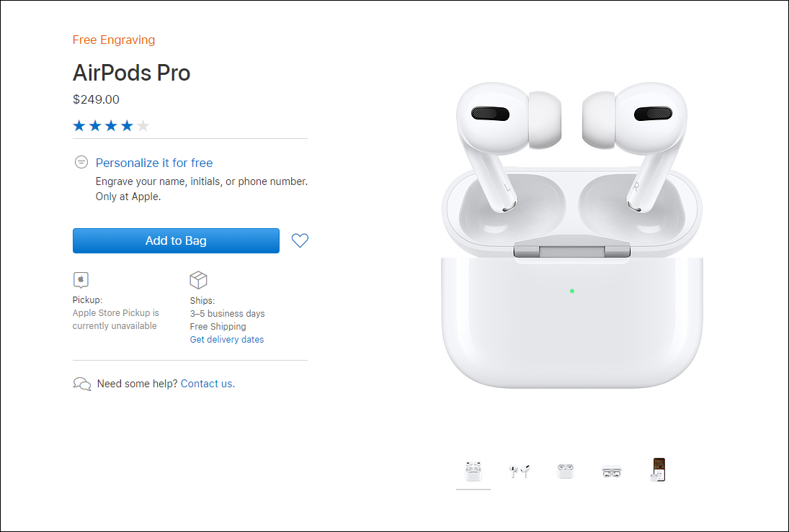Select the iPhone with AirPods thumbnail
Image resolution: width=789 pixels, height=532 pixels.
pos(658,469)
